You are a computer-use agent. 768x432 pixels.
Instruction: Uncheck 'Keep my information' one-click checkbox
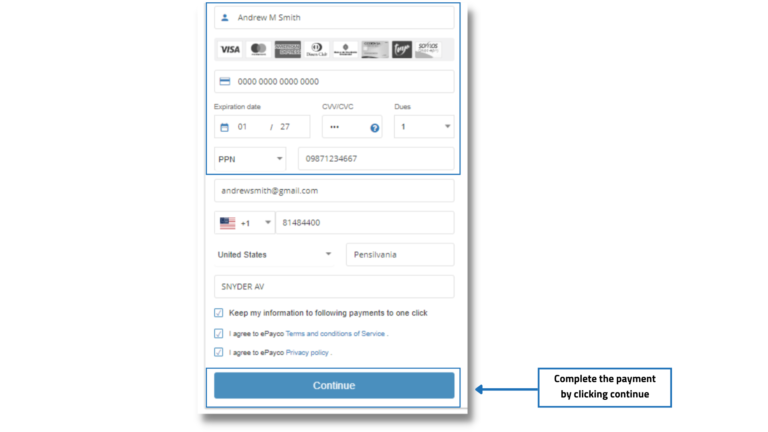point(219,313)
